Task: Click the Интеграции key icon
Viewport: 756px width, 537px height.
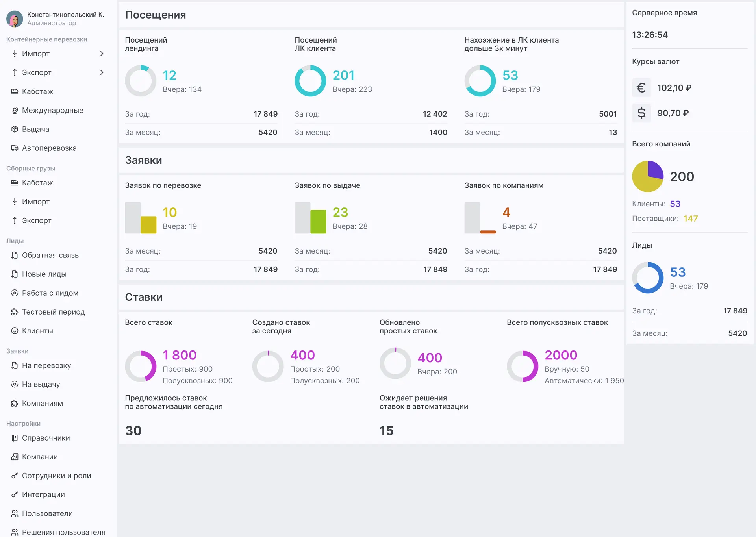Action: tap(15, 494)
